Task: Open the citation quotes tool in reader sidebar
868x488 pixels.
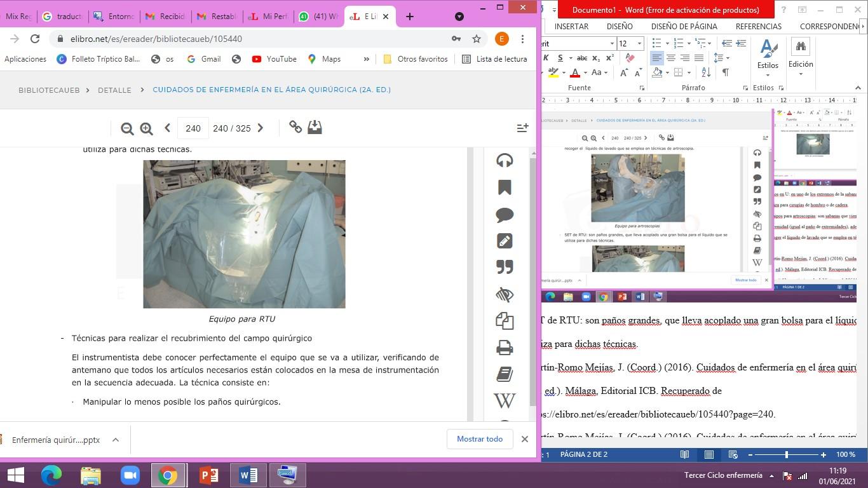Action: [505, 268]
